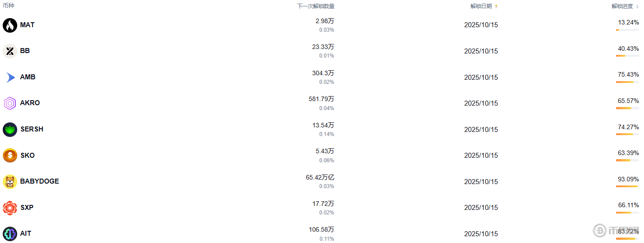Open the SERSH coin name link
The width and height of the screenshot is (644, 243).
click(x=32, y=129)
